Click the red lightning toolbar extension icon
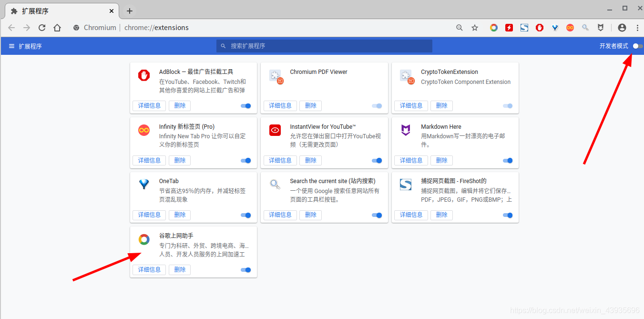The image size is (644, 319). pyautogui.click(x=509, y=28)
